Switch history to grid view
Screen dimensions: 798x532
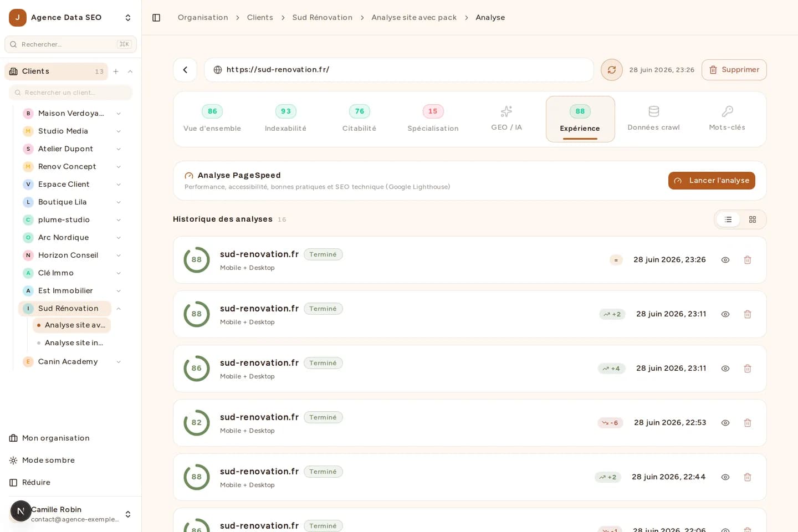[753, 219]
